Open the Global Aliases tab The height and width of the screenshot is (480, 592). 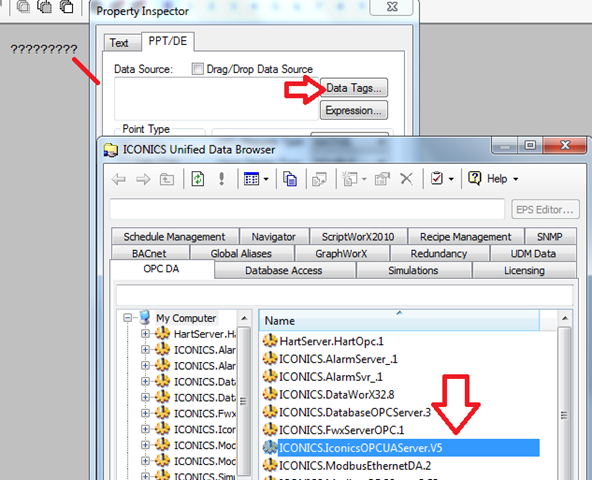(x=242, y=253)
